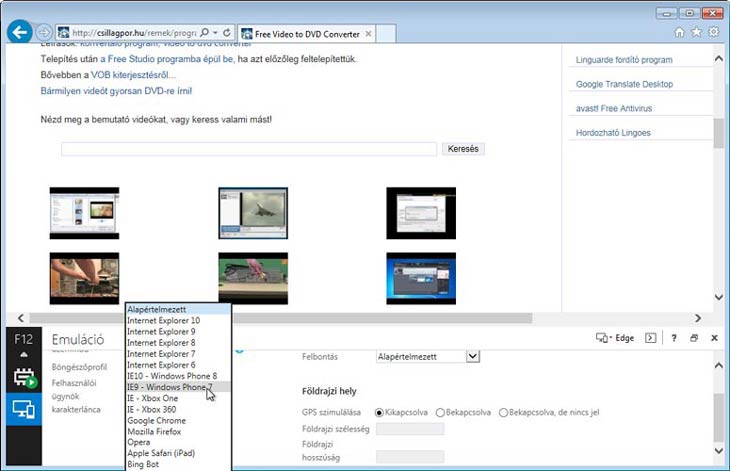The image size is (730, 471).
Task: Go back with the browser Back arrow
Action: point(20,32)
